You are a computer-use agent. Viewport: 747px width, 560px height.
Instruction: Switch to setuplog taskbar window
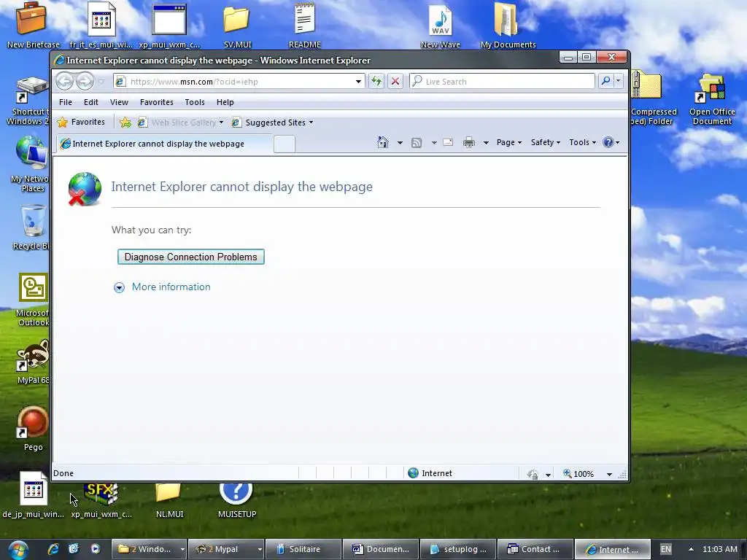pyautogui.click(x=457, y=550)
